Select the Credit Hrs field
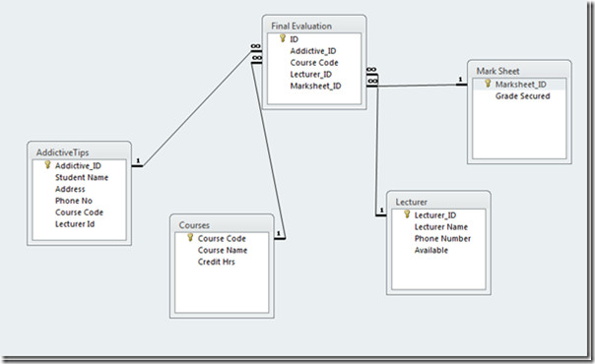The width and height of the screenshot is (595, 364). [217, 262]
